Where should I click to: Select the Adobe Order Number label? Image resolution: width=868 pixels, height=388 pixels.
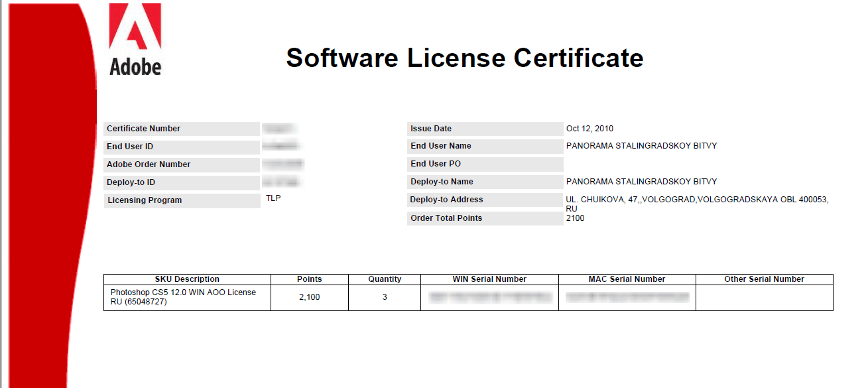pyautogui.click(x=149, y=164)
